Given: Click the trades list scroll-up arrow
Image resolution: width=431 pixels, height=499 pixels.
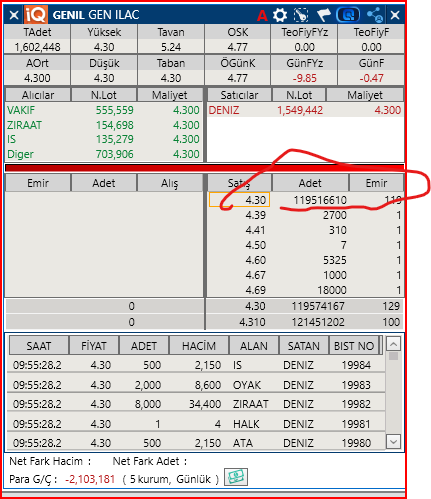Looking at the screenshot, I should (x=393, y=344).
